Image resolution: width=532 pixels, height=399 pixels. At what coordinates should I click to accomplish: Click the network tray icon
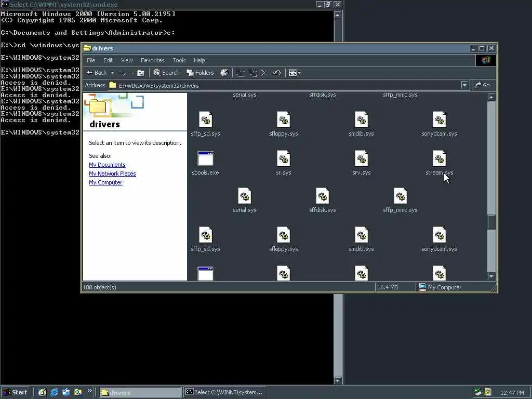point(478,392)
